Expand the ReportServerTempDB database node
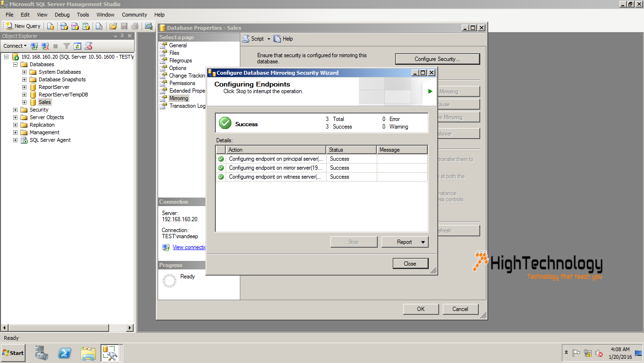Image resolution: width=644 pixels, height=363 pixels. click(x=24, y=95)
